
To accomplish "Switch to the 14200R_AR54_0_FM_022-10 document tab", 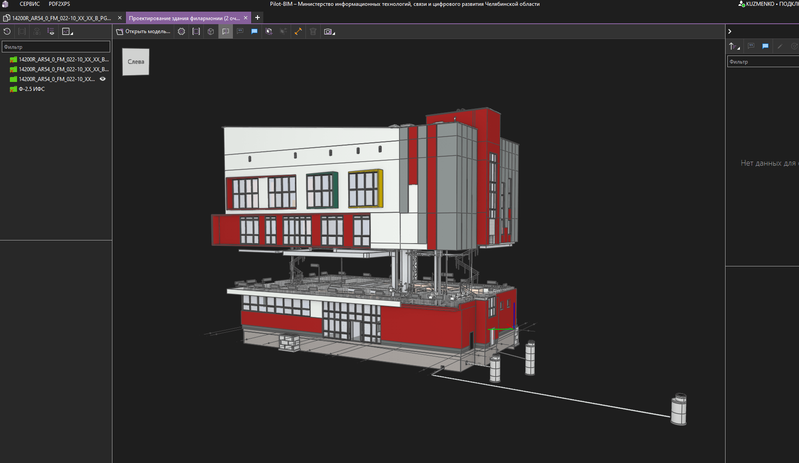I will click(x=61, y=18).
